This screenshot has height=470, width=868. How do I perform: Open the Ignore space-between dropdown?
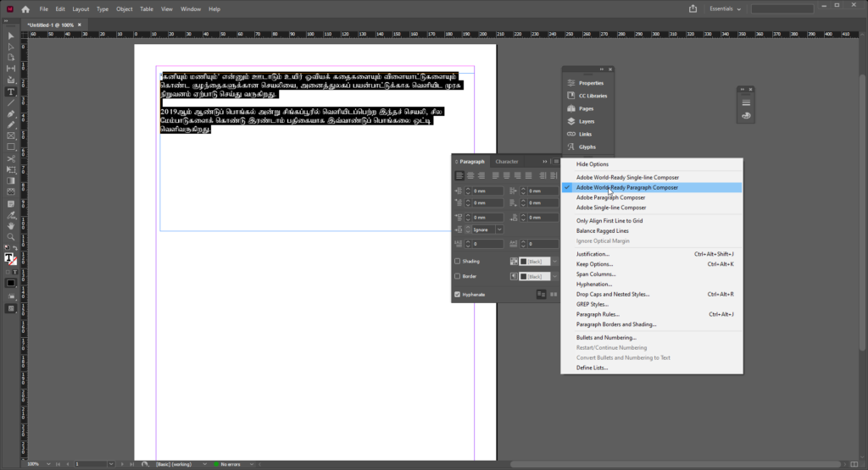coord(499,229)
